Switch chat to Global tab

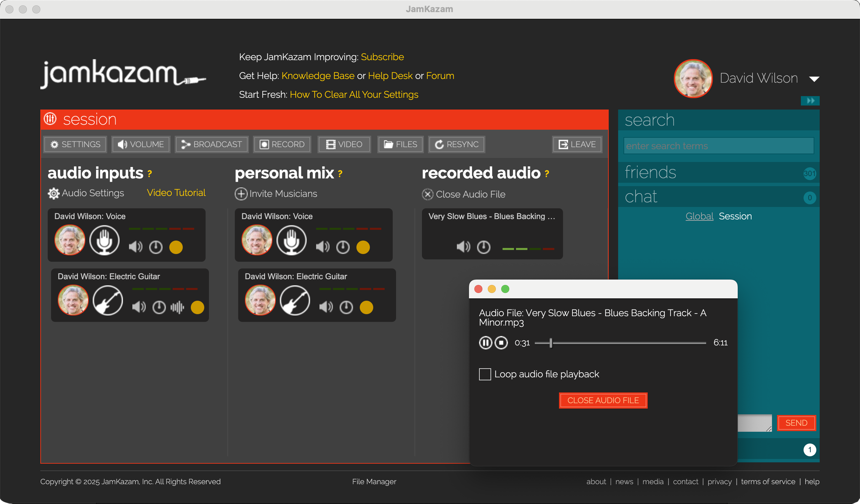[699, 216]
